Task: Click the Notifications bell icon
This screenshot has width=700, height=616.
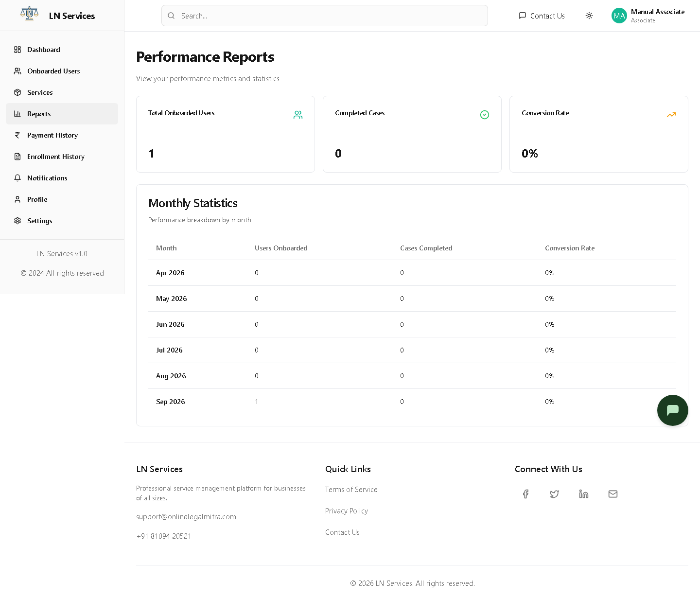Action: 17,178
